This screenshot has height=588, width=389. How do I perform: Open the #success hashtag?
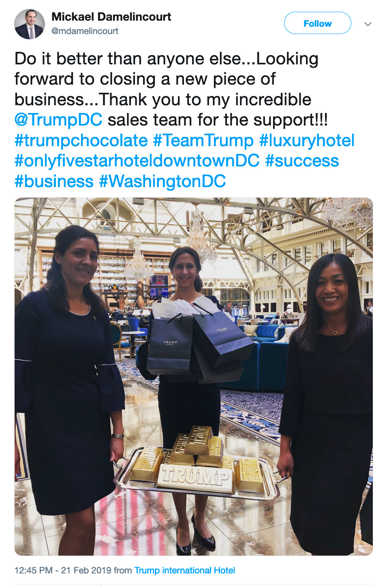[302, 161]
